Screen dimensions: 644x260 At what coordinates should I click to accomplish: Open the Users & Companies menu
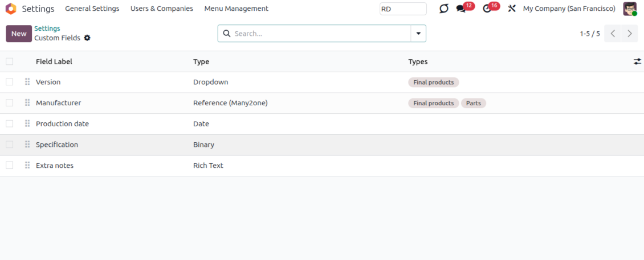point(161,9)
